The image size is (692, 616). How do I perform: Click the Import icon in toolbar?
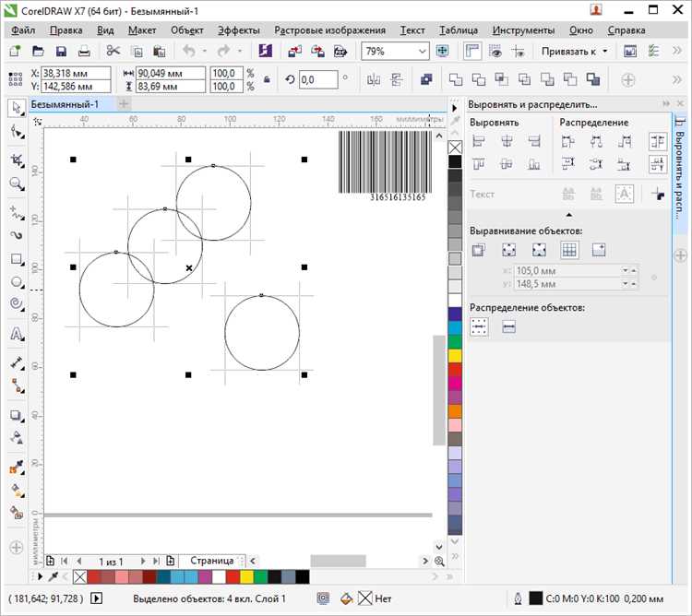295,51
